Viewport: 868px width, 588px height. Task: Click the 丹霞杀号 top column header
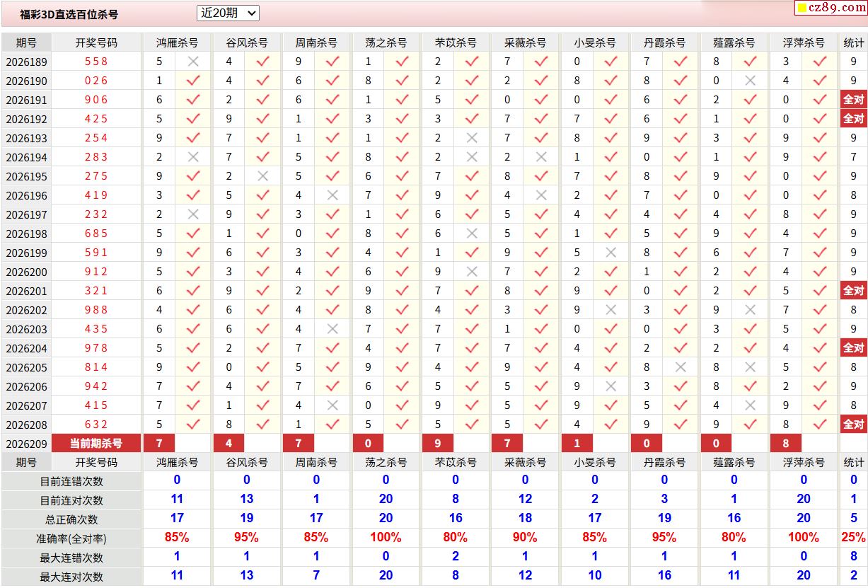tap(664, 42)
